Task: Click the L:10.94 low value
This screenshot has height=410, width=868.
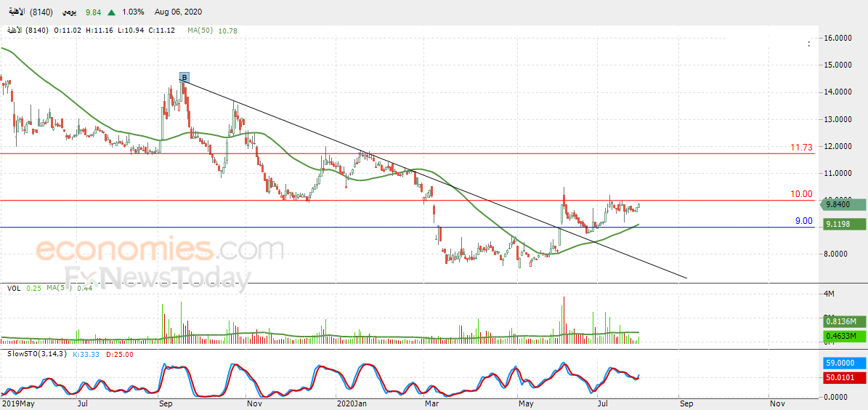Action: [131, 31]
